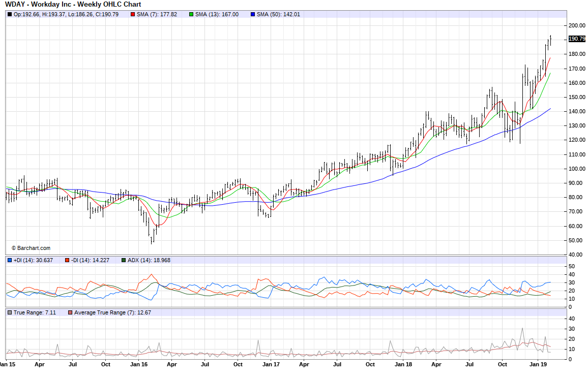Click the 160.00 price axis label
The width and height of the screenshot is (588, 380).
577,83
